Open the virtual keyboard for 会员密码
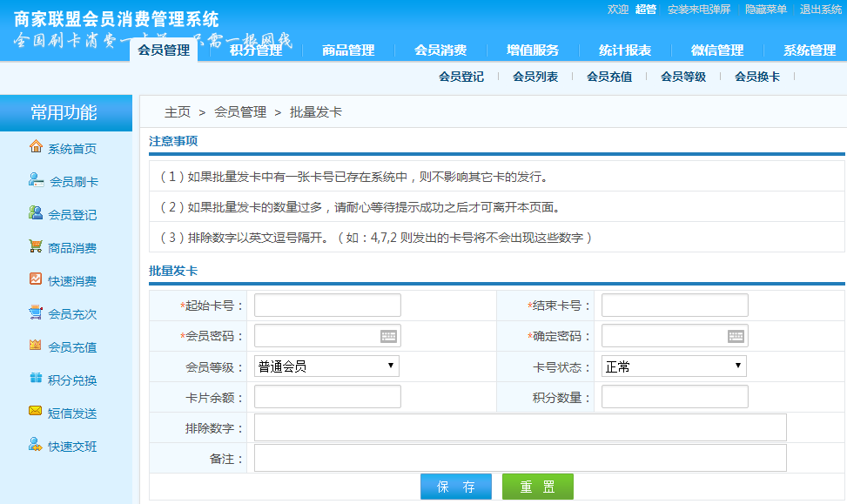 tap(388, 335)
